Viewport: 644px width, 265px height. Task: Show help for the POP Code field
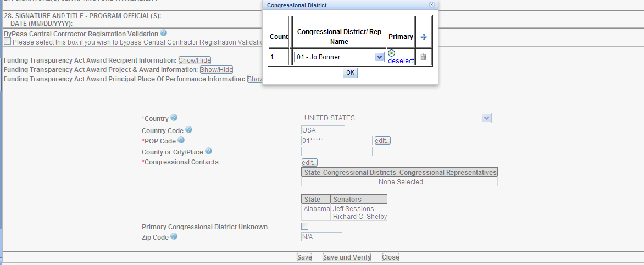(x=181, y=141)
